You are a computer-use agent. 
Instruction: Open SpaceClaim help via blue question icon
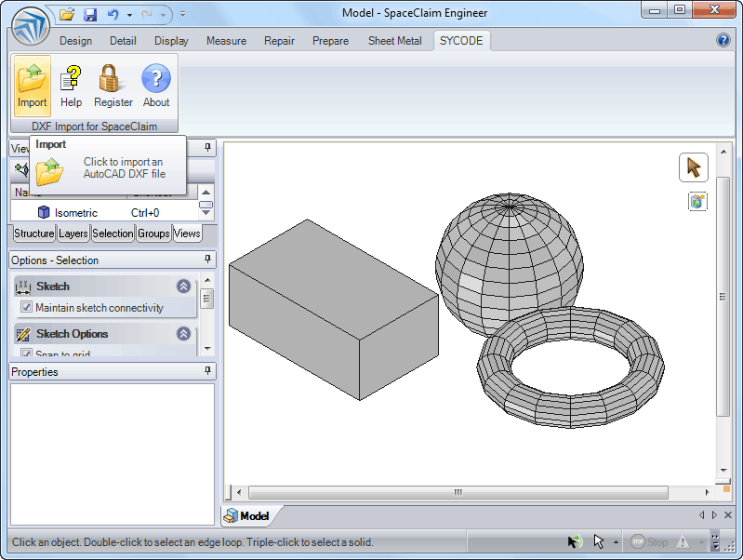723,40
